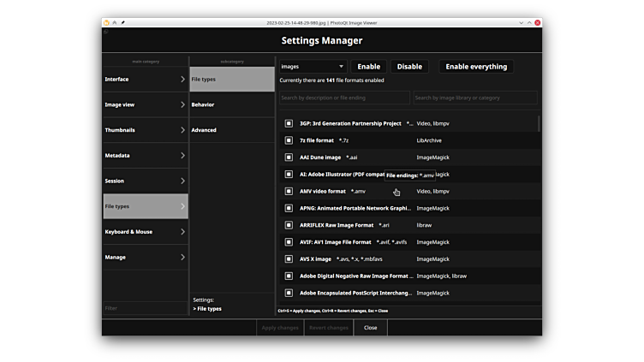This screenshot has height=362, width=644.
Task: Toggle the 3GP format checkbox
Action: [x=289, y=123]
